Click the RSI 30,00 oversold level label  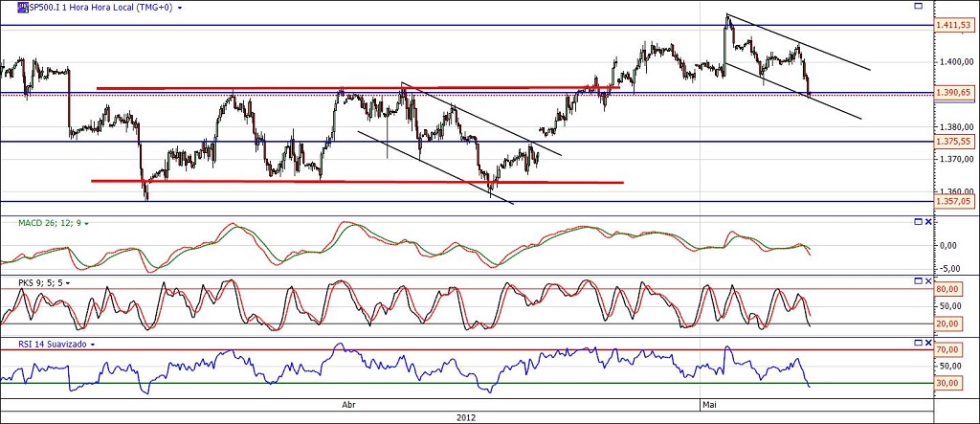pyautogui.click(x=948, y=384)
